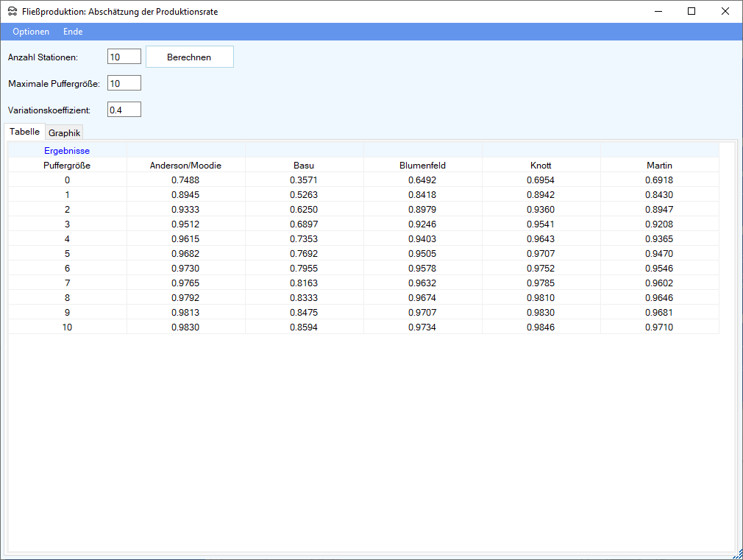Select the Tabelle tab

click(25, 132)
